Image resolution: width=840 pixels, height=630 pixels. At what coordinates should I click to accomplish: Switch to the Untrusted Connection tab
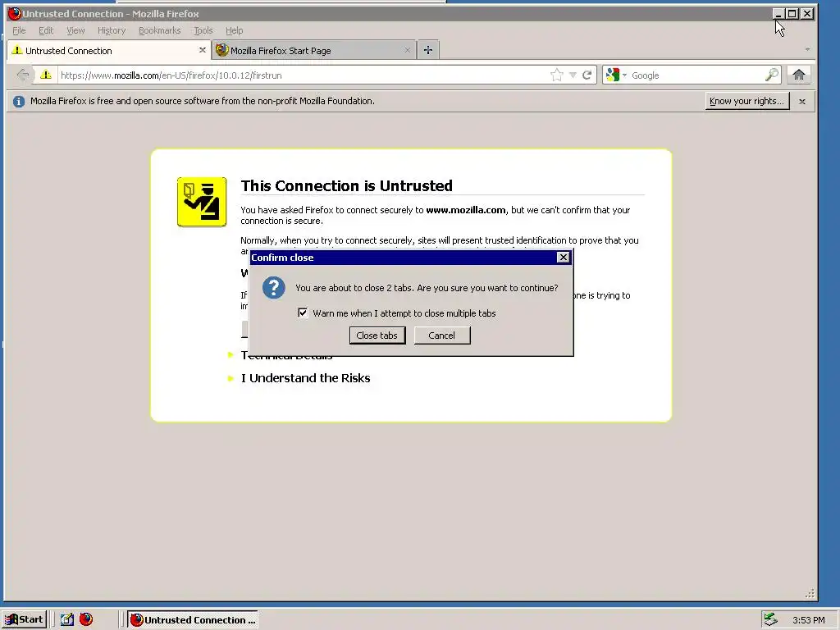click(109, 50)
